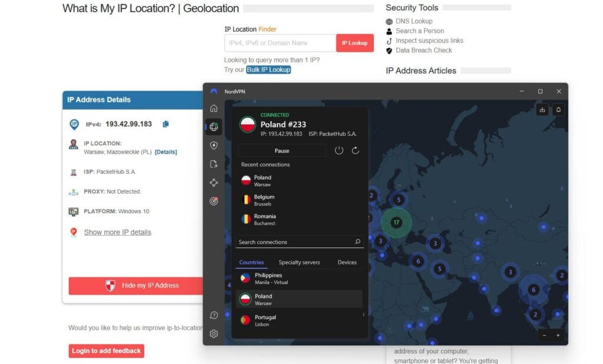Click Login to add feedback button

click(107, 351)
